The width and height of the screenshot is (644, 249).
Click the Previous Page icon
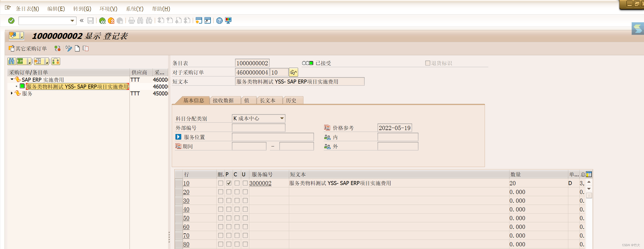(x=170, y=21)
